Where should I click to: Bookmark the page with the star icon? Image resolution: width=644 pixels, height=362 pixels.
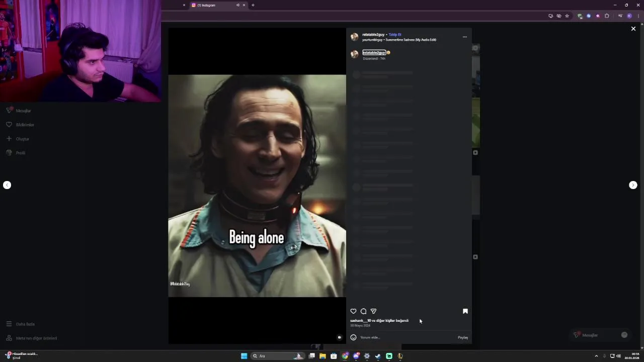(567, 16)
